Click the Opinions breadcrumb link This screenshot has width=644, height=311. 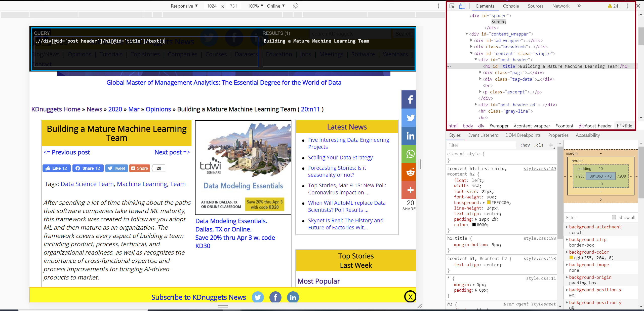pyautogui.click(x=158, y=109)
